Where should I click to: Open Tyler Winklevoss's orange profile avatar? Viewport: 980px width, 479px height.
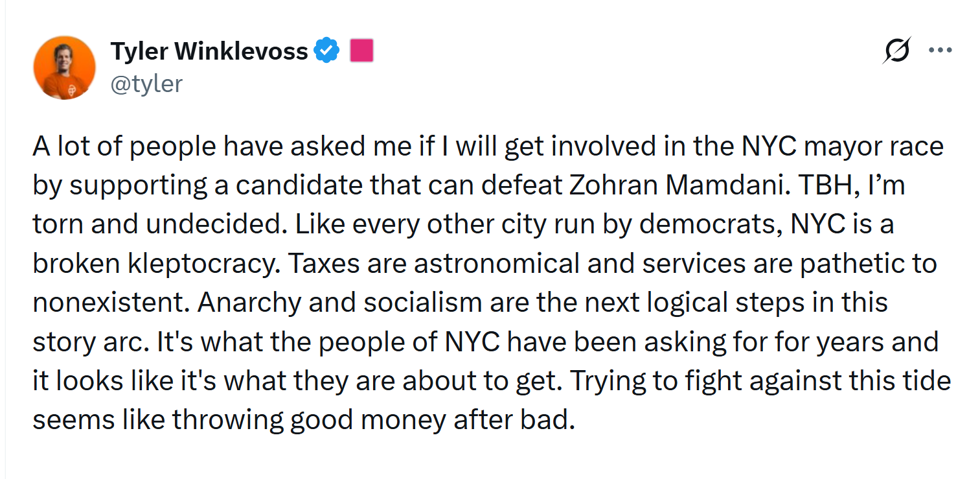click(65, 67)
